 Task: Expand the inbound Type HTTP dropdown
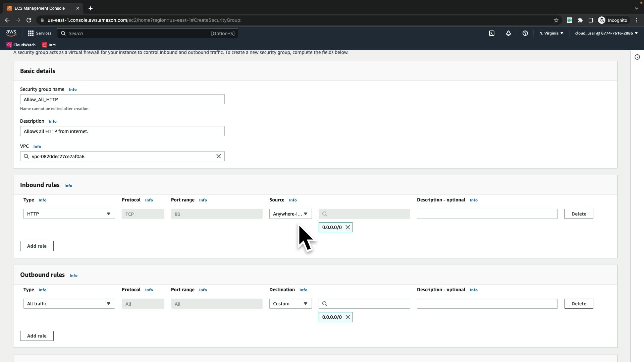[69, 214]
